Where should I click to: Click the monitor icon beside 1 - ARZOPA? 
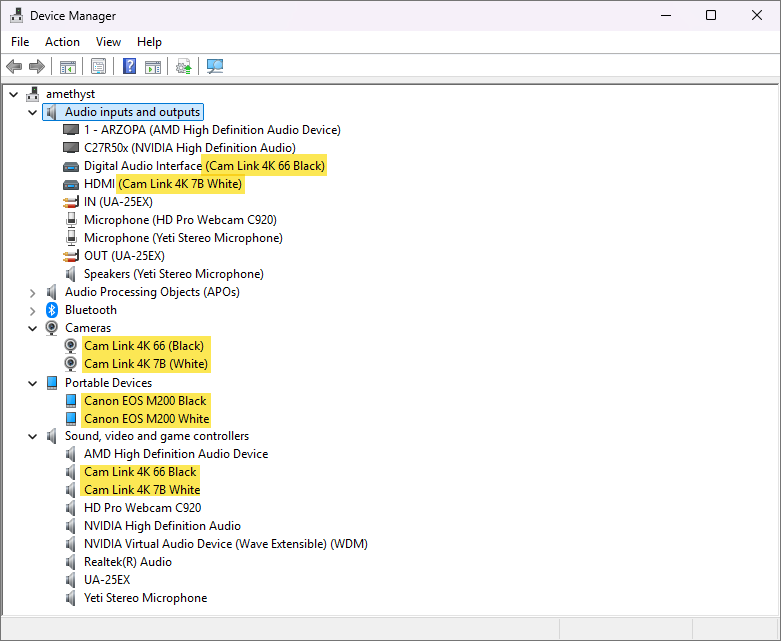[x=71, y=130]
